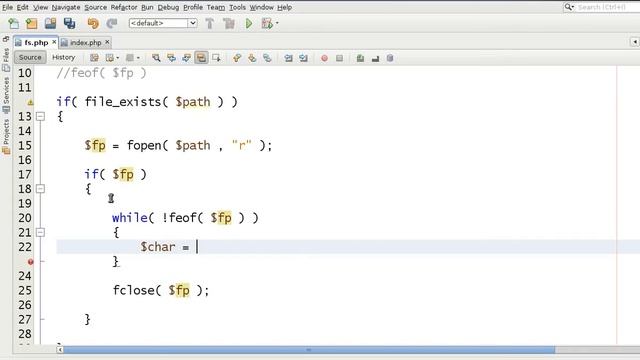The height and width of the screenshot is (360, 640).
Task: Click the Stop Macro Recording icon
Action: pos(339,58)
